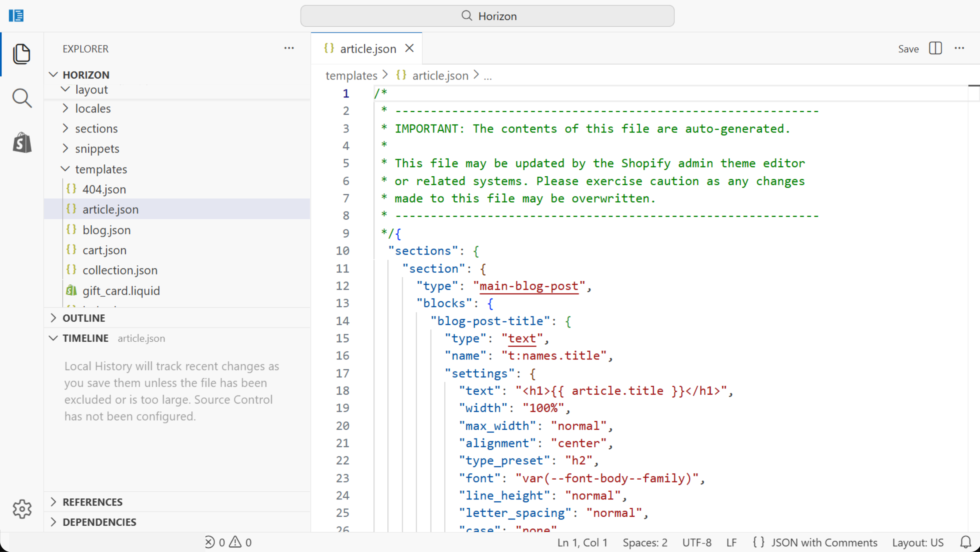This screenshot has width=980, height=552.
Task: Click the article.json breadcrumb item
Action: [x=440, y=75]
